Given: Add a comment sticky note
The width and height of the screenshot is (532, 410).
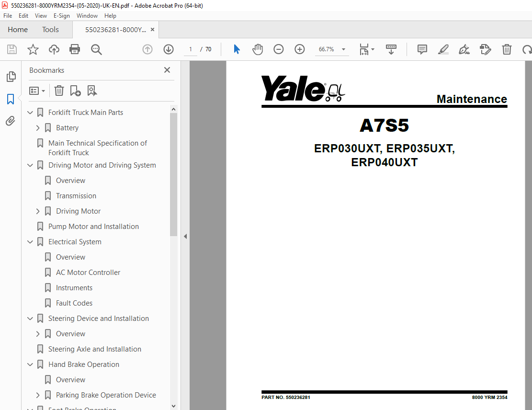Looking at the screenshot, I should click(x=422, y=49).
